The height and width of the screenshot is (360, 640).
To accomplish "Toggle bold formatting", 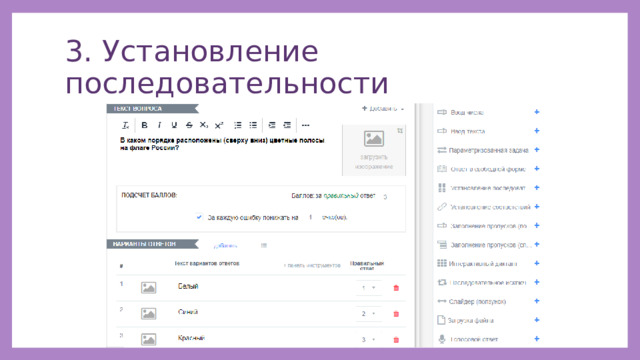I will [x=144, y=125].
